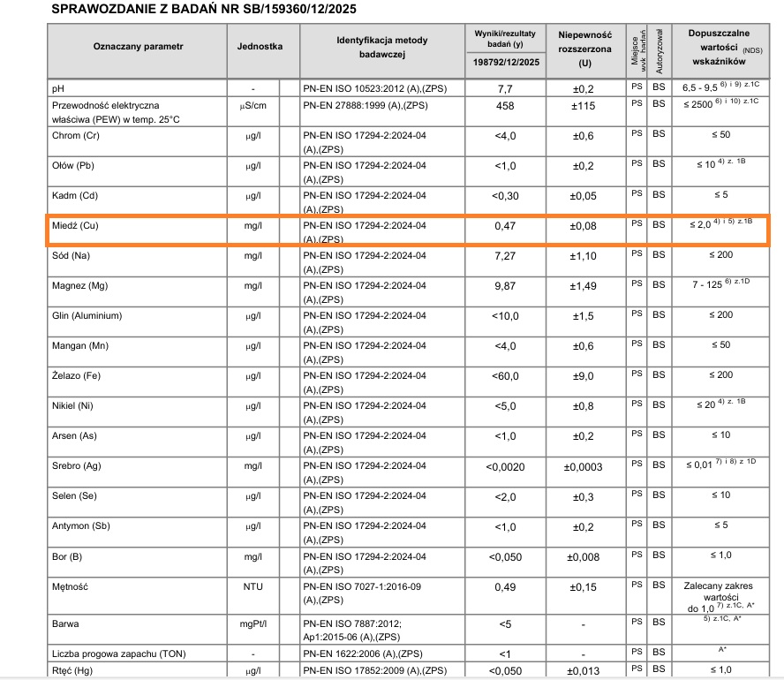Viewport: 784px width, 680px height.
Task: Click the report title SPRAWOZDANIE Z BADAŃ heading
Action: coord(204,10)
